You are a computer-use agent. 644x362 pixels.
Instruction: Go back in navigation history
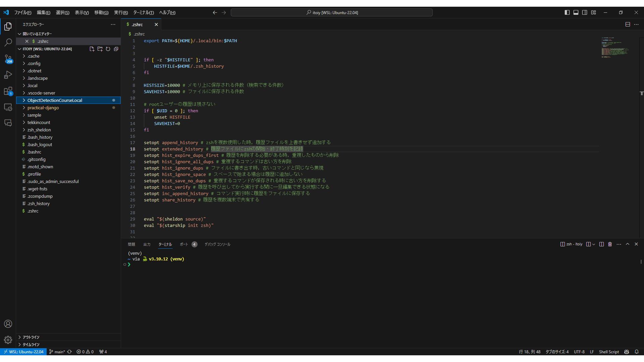click(215, 13)
